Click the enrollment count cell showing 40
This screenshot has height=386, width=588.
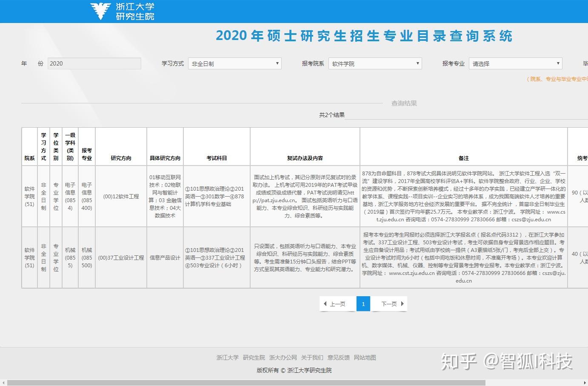[x=578, y=257]
